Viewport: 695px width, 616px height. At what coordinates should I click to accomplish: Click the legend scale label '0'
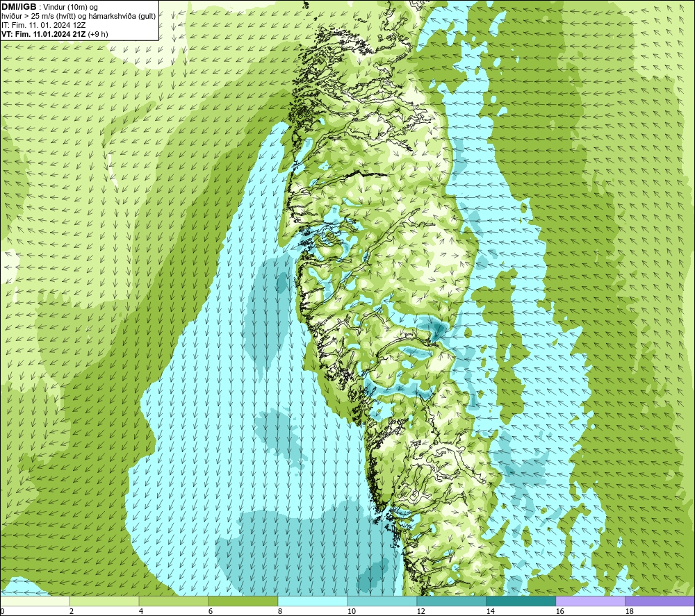[2, 611]
